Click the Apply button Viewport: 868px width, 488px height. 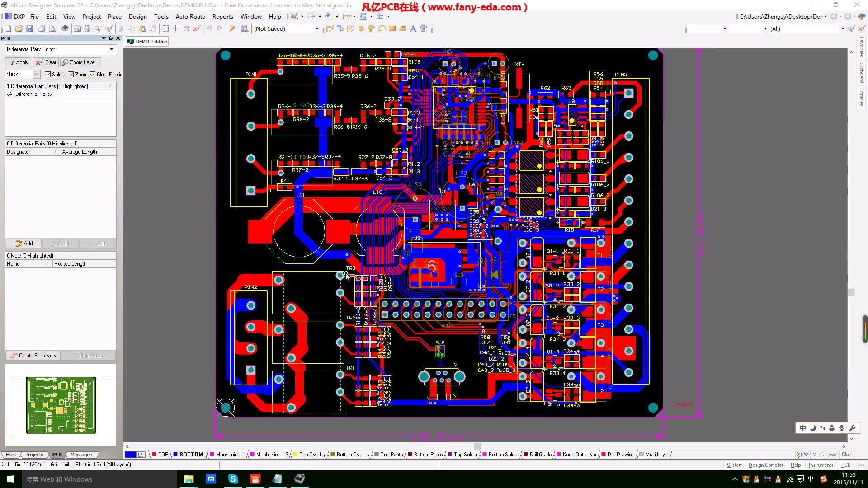(x=18, y=62)
